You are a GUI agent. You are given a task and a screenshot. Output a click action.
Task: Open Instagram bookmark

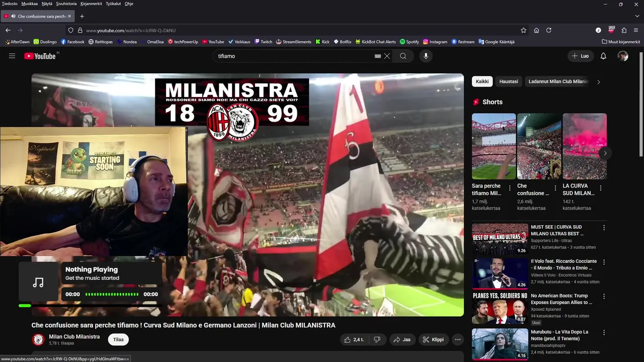click(x=435, y=42)
